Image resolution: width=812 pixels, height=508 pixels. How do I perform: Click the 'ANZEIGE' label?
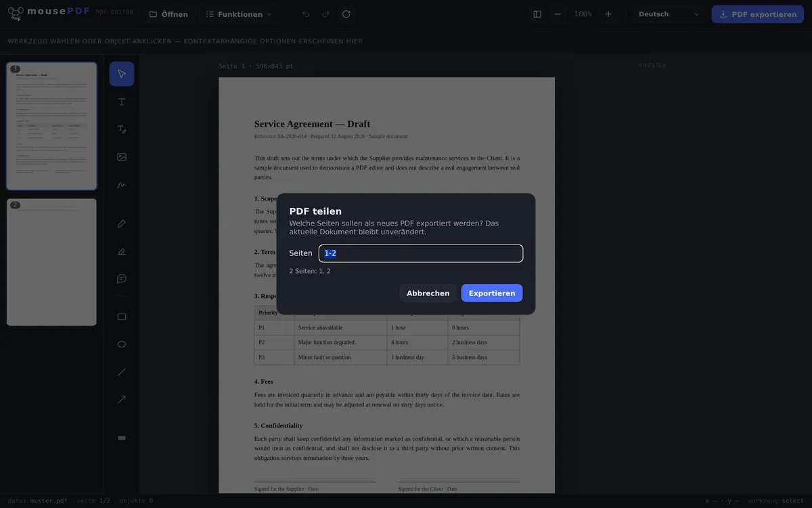652,66
